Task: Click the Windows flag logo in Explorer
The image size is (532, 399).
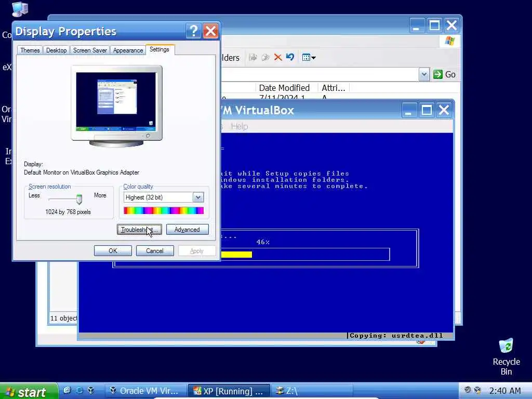Action: pyautogui.click(x=450, y=41)
